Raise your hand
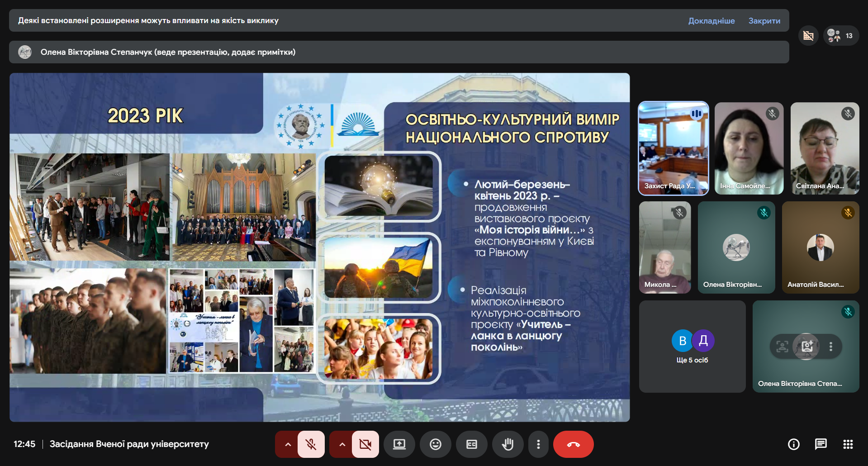The width and height of the screenshot is (868, 466). click(508, 444)
